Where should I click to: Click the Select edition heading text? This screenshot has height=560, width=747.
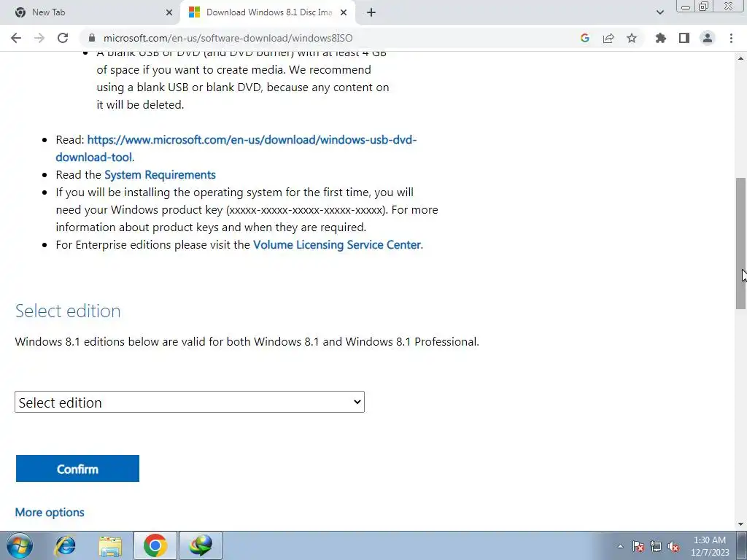68,311
